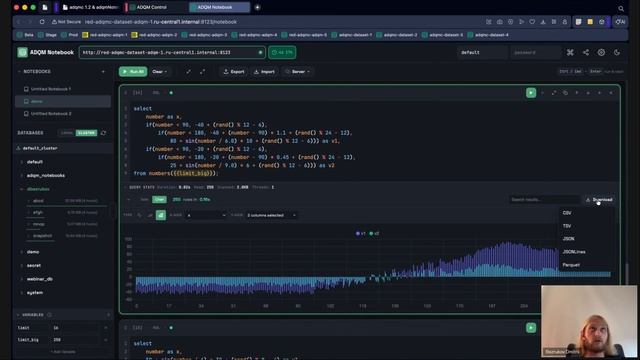
Task: Open the keyboard shortcuts command icon in top bar
Action: click(x=570, y=52)
